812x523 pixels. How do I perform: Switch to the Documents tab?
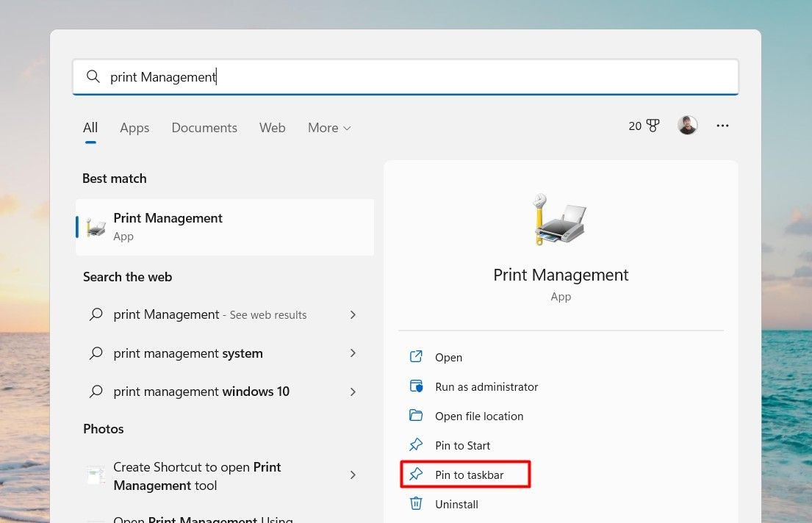click(x=204, y=128)
